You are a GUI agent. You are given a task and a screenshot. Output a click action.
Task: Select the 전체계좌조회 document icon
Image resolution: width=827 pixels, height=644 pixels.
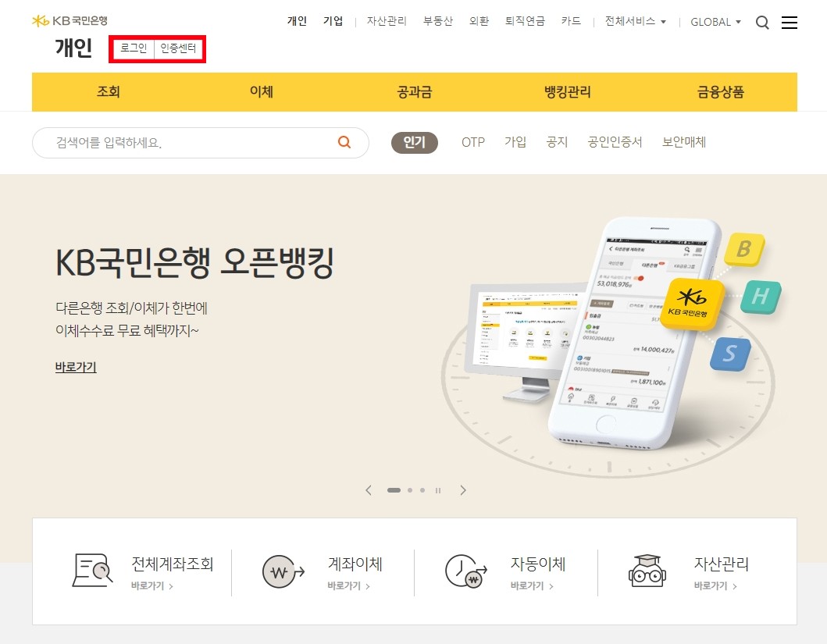pos(91,571)
